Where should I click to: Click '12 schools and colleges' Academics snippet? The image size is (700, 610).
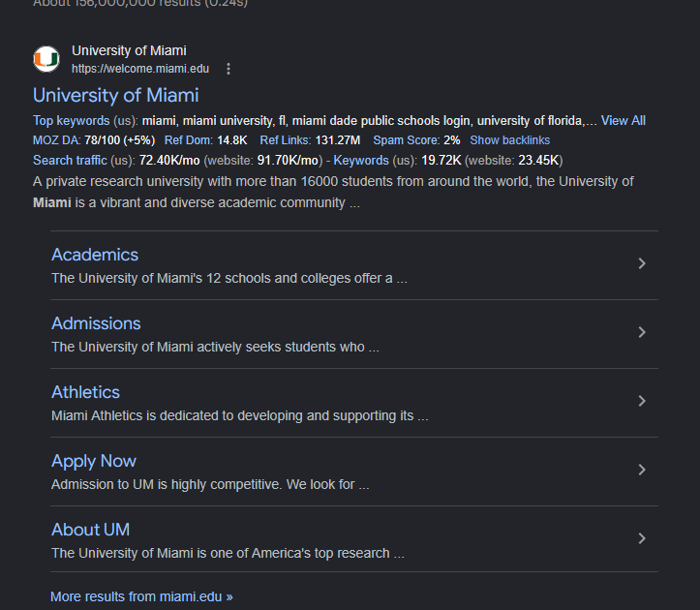click(278, 278)
